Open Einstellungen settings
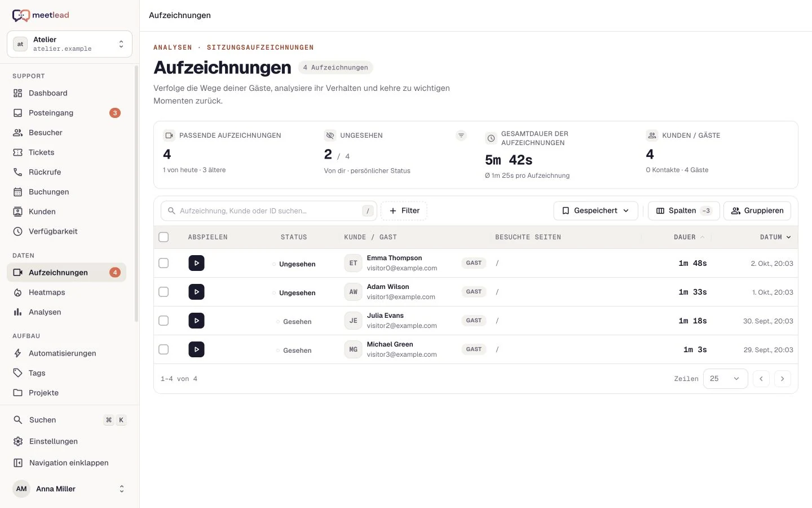This screenshot has width=812, height=508. (x=69, y=441)
